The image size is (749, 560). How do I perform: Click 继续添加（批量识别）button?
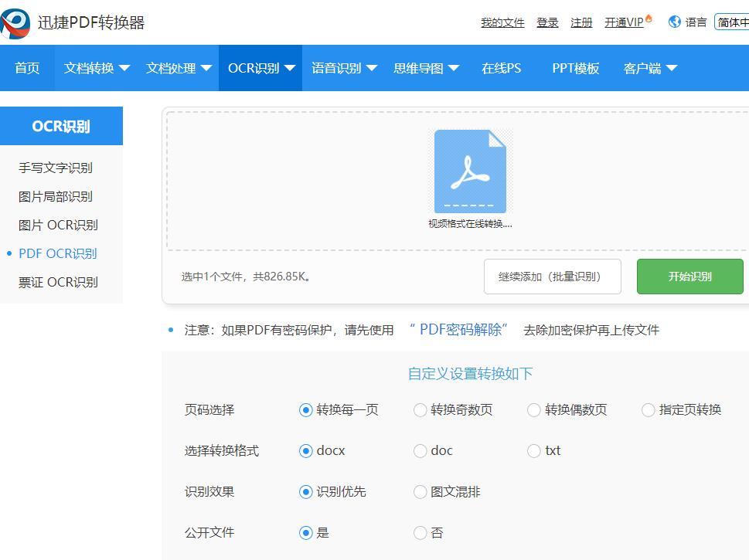point(552,277)
